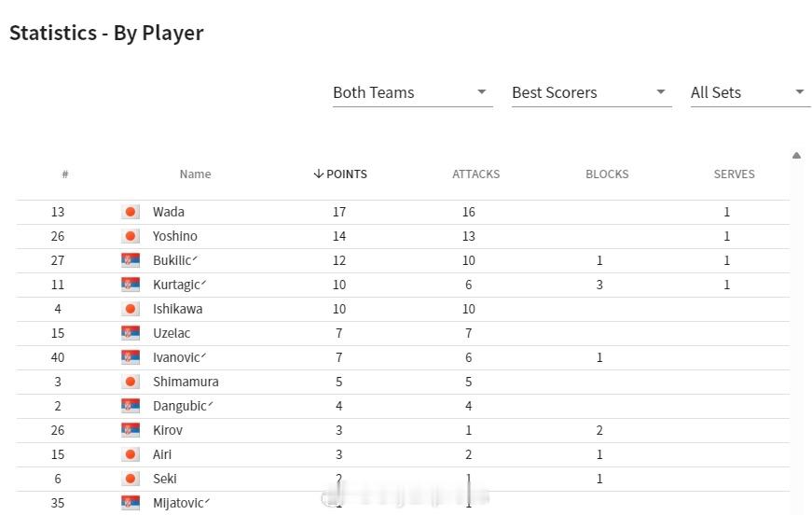The image size is (812, 515).
Task: Click Serbia flag beside Kurtagic
Action: [131, 285]
